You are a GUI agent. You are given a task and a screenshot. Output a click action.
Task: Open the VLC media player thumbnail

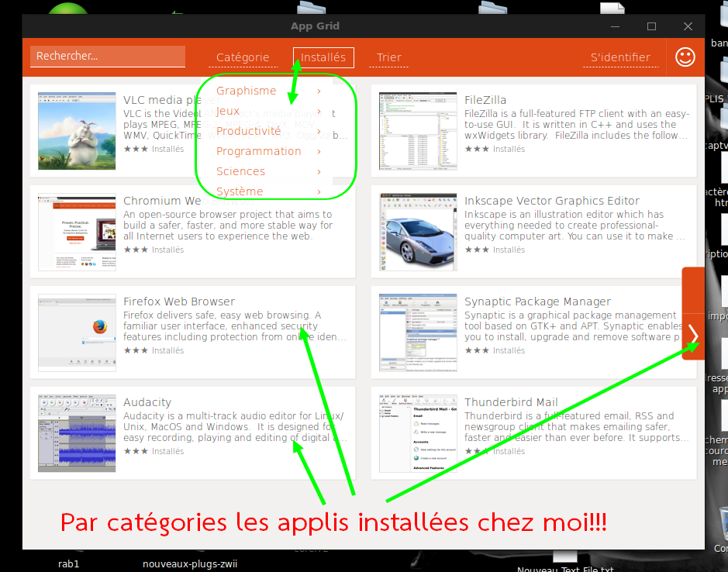coord(77,131)
